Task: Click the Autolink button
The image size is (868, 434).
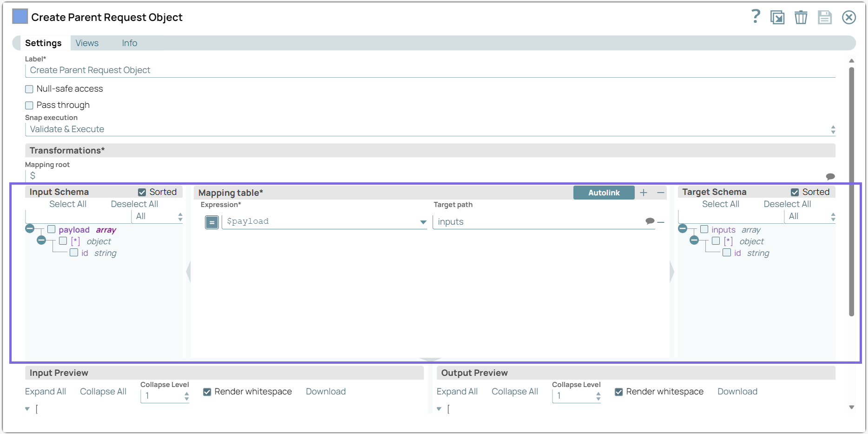Action: (604, 193)
